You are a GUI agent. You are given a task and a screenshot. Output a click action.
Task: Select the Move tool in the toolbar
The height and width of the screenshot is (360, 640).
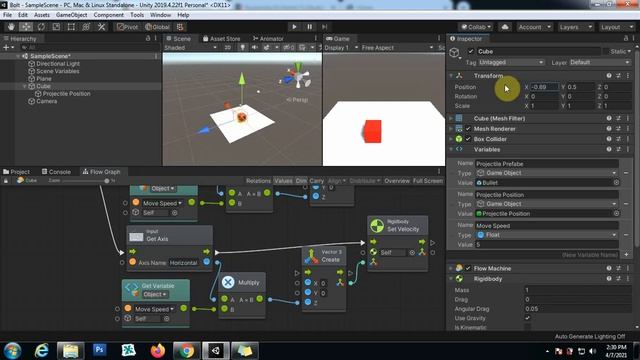(26, 27)
